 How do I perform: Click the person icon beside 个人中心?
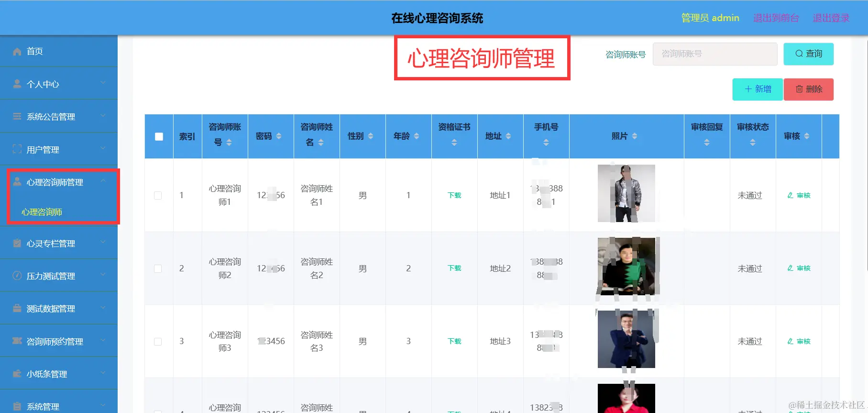point(17,84)
